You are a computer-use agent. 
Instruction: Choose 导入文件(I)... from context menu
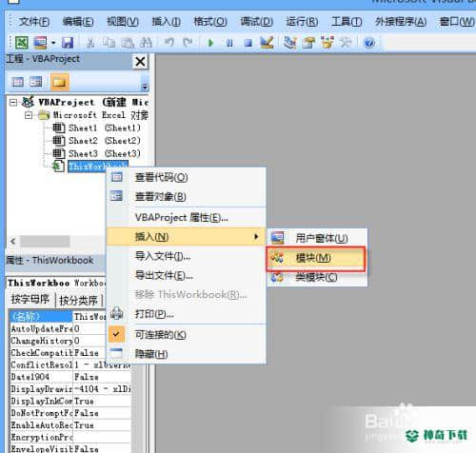point(187,256)
